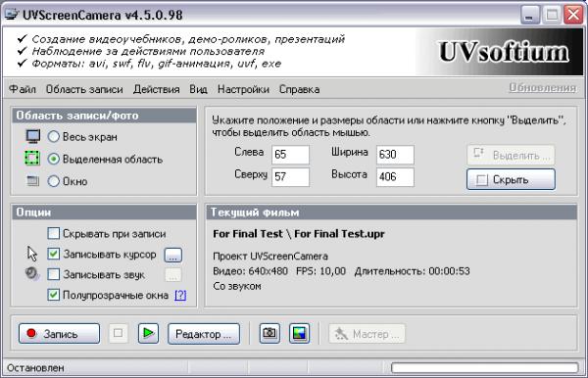Open sound recording settings ellipsis button
This screenshot has width=588, height=378.
click(x=172, y=275)
